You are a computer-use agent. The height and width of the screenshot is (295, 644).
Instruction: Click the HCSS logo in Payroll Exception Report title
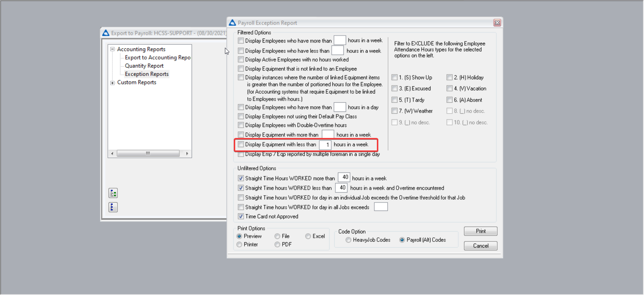pos(232,23)
